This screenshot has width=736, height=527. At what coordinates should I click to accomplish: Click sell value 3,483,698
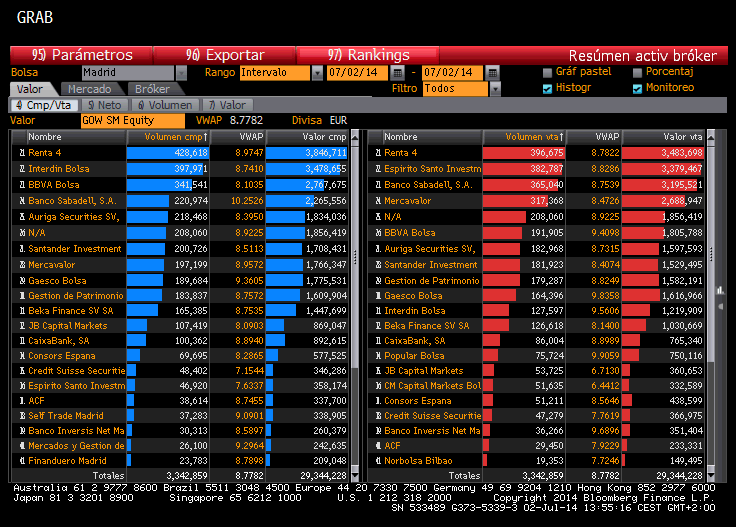(682, 153)
